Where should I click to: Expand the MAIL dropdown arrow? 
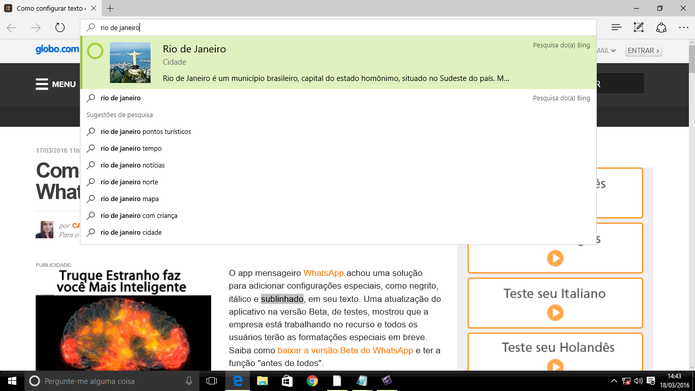click(613, 51)
